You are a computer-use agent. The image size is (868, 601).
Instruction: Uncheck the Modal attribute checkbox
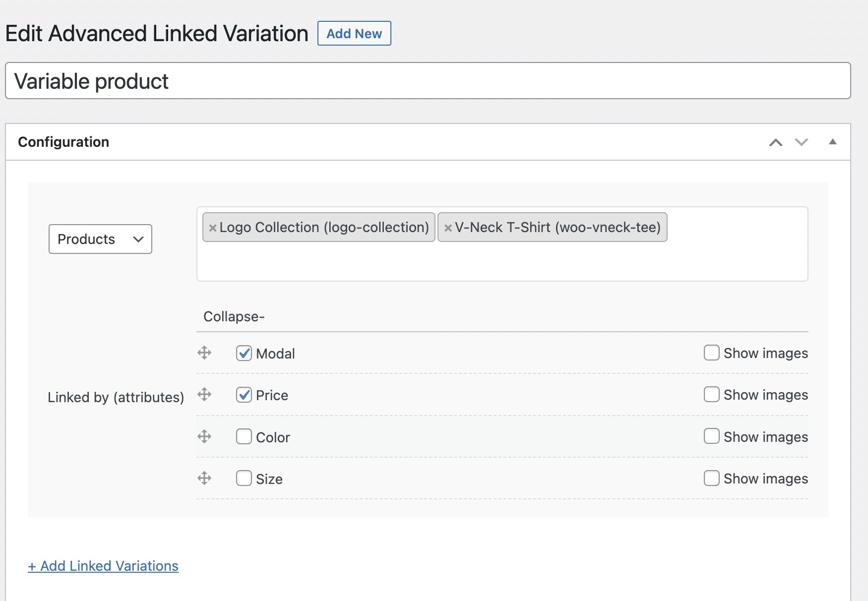[244, 353]
